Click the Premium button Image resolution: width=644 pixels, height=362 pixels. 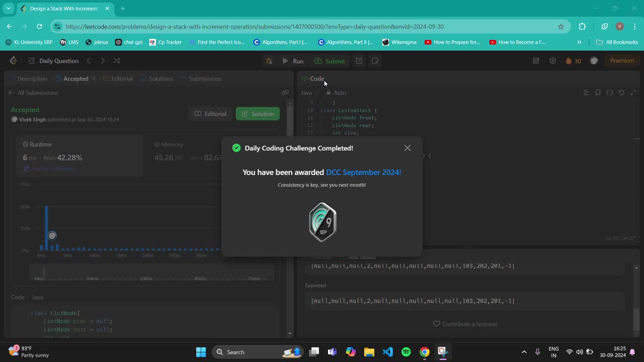coord(622,61)
